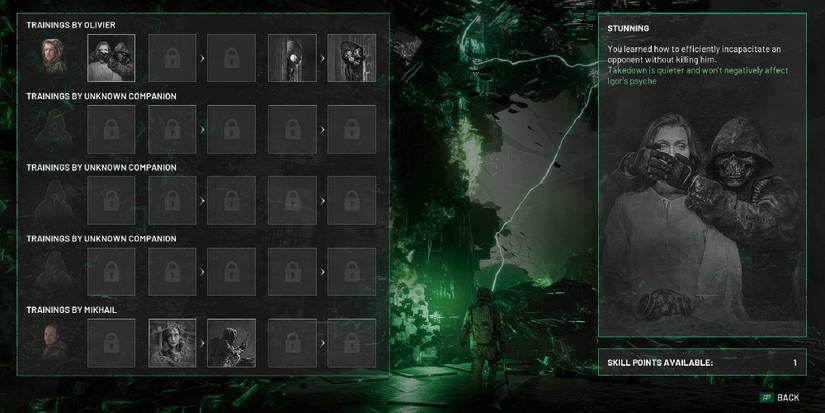
Task: Click second locked slot in second Unknown Companion row
Action: pos(172,200)
